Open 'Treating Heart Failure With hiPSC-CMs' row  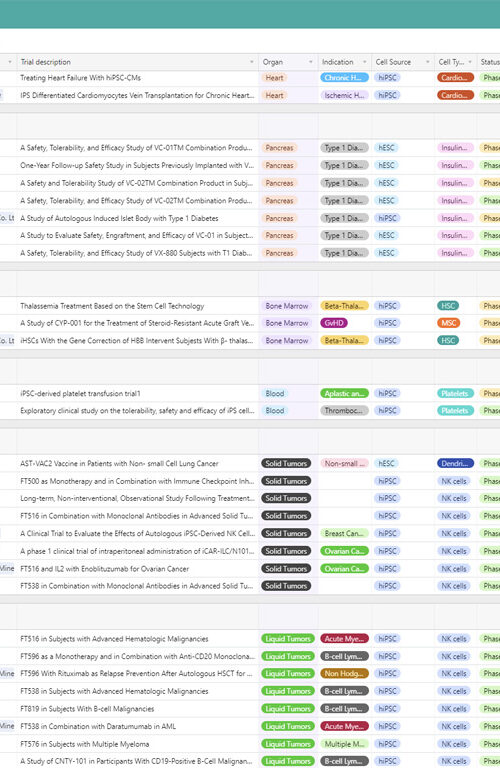[x=250, y=78]
